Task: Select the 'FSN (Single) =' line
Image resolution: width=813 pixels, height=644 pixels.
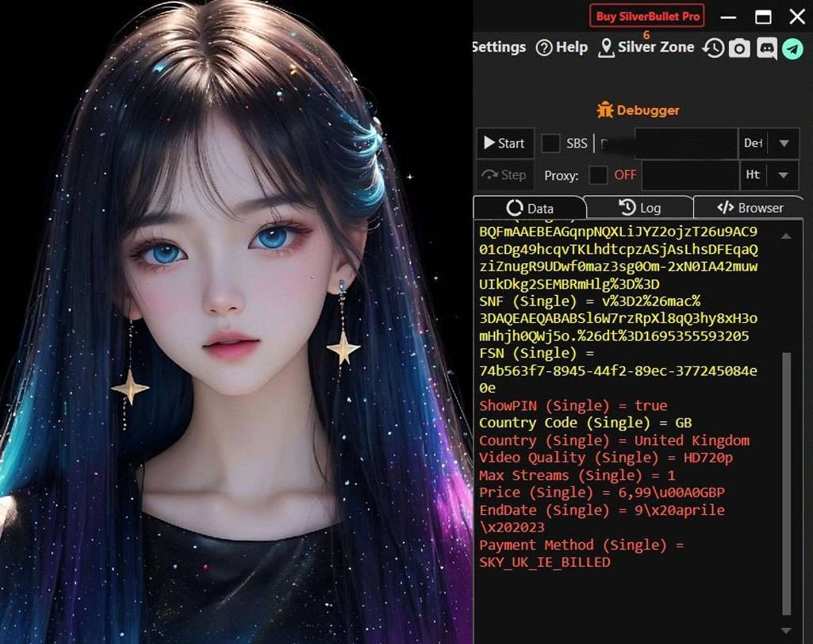Action: coord(537,353)
